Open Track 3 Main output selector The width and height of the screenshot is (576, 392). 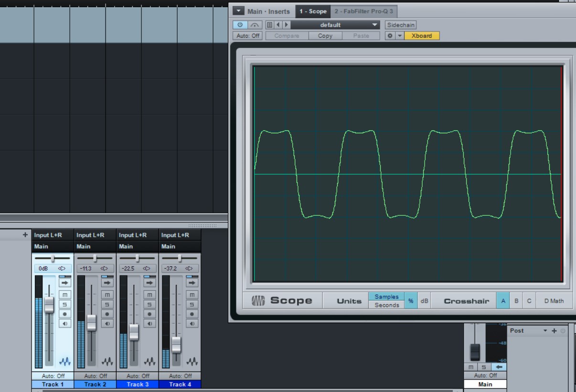138,247
